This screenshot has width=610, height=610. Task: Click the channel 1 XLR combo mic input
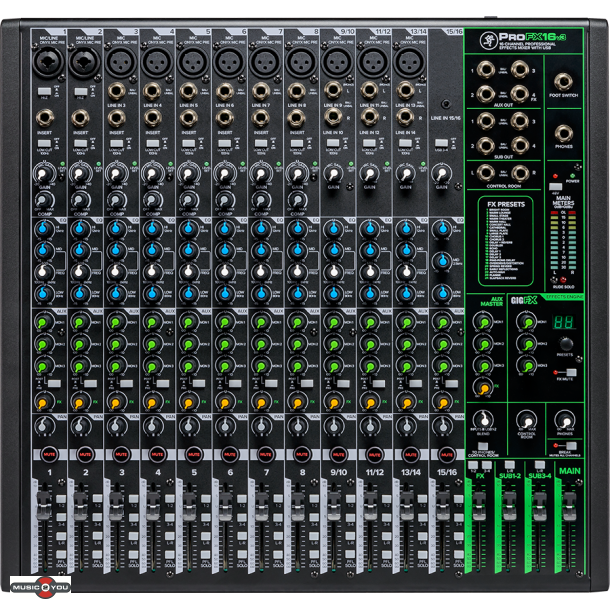click(x=46, y=64)
